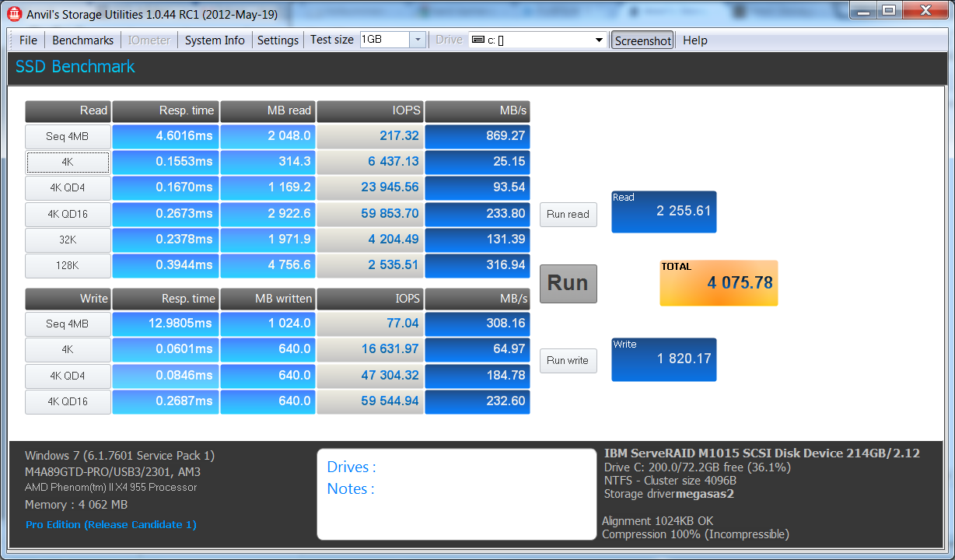Click Pro Edition (Release Candidate 1) text
The width and height of the screenshot is (955, 560).
[x=111, y=525]
